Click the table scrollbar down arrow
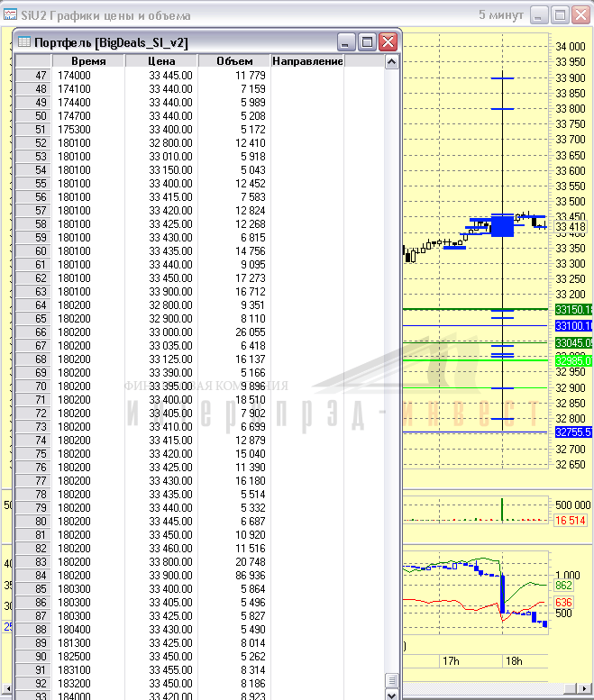The width and height of the screenshot is (594, 700). click(392, 695)
